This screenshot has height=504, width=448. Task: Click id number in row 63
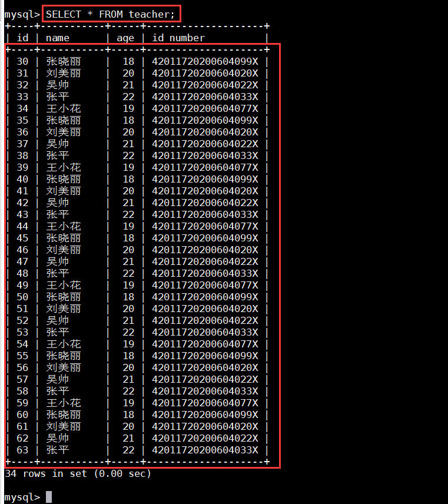205,450
